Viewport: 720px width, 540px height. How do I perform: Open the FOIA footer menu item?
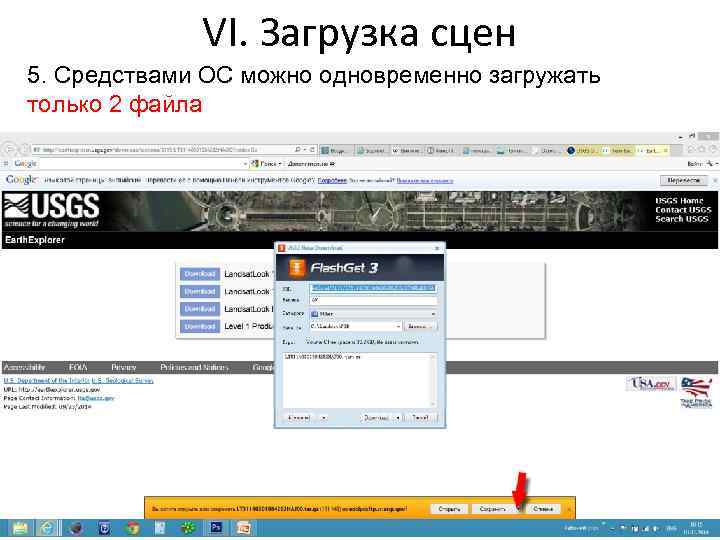click(78, 367)
